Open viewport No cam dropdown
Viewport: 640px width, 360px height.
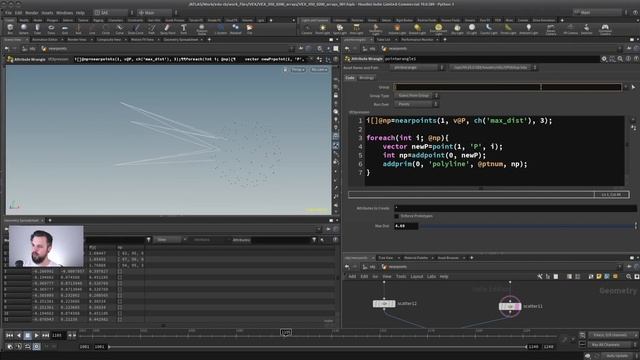click(319, 70)
